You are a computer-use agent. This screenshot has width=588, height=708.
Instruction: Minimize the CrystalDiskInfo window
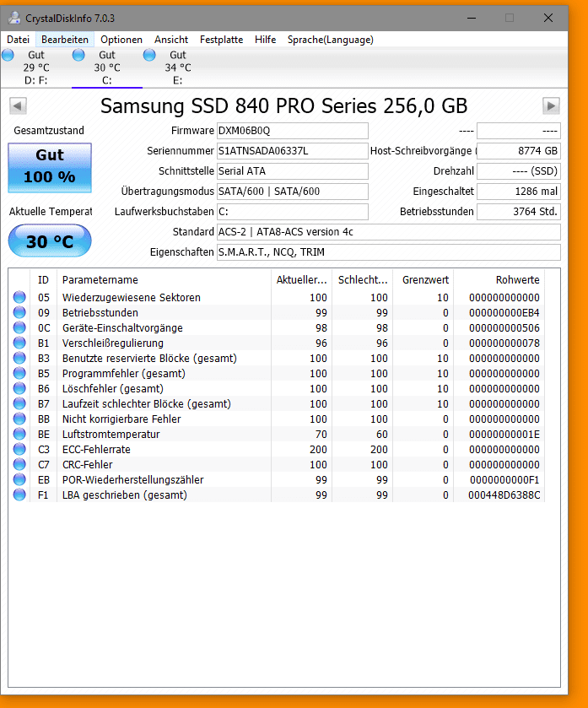click(x=472, y=18)
